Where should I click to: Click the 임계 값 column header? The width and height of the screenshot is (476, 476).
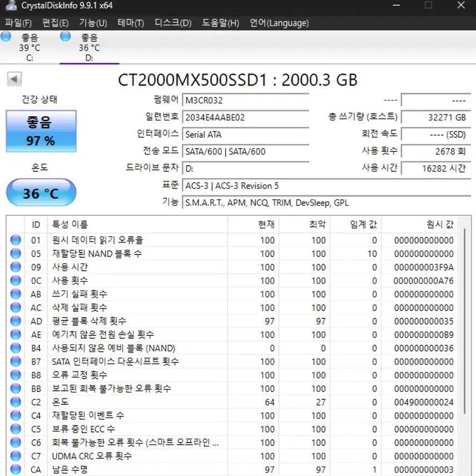tap(355, 224)
